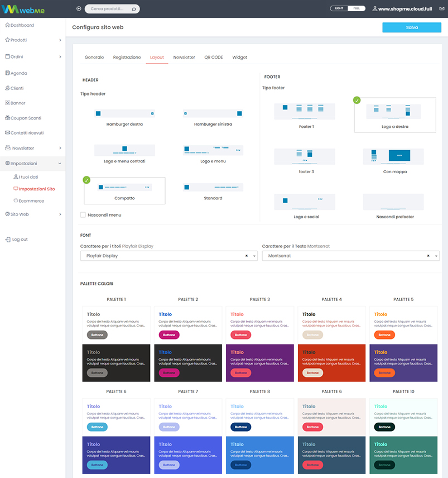The width and height of the screenshot is (448, 478).
Task: Click Log out in the sidebar
Action: 20,240
